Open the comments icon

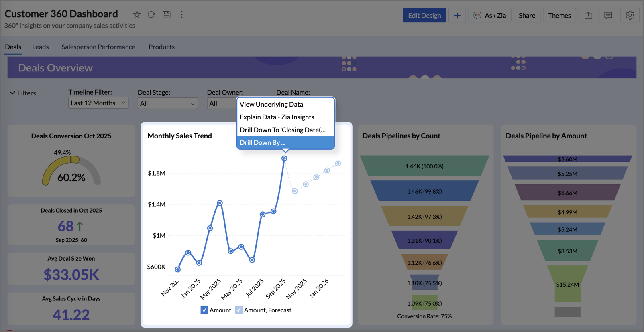tap(608, 16)
